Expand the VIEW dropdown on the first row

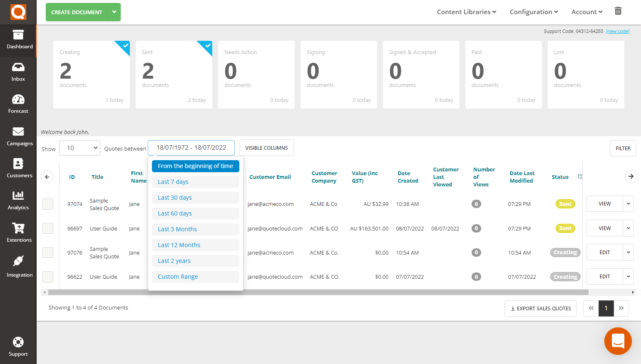click(629, 204)
